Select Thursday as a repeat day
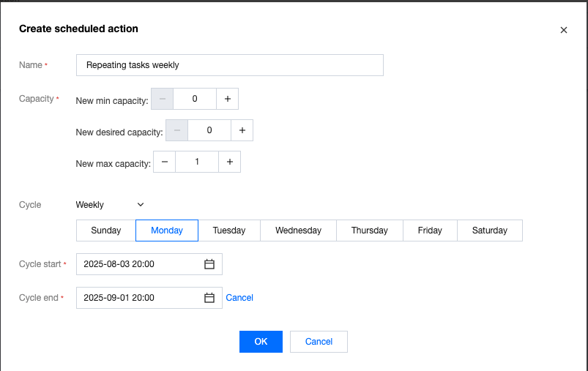This screenshot has height=371, width=588. click(369, 231)
